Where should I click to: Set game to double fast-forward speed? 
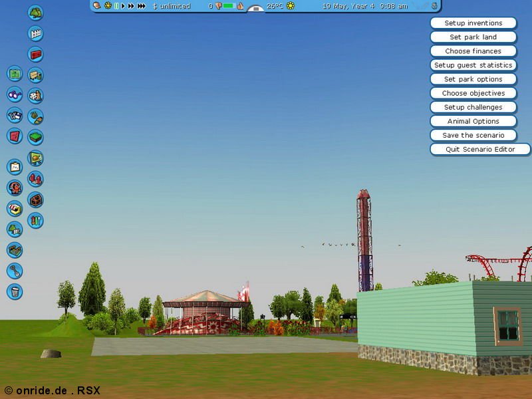pyautogui.click(x=131, y=6)
